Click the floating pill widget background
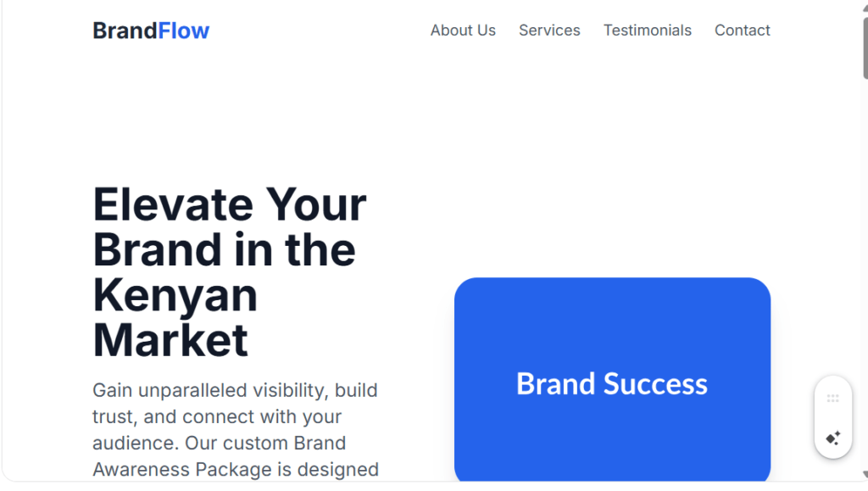The image size is (868, 491). (x=832, y=417)
